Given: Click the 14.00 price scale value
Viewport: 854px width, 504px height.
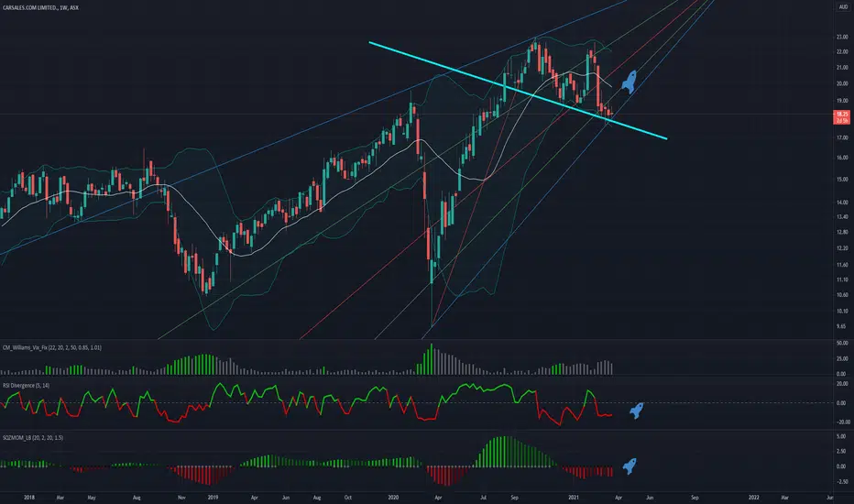Looking at the screenshot, I should [x=842, y=203].
